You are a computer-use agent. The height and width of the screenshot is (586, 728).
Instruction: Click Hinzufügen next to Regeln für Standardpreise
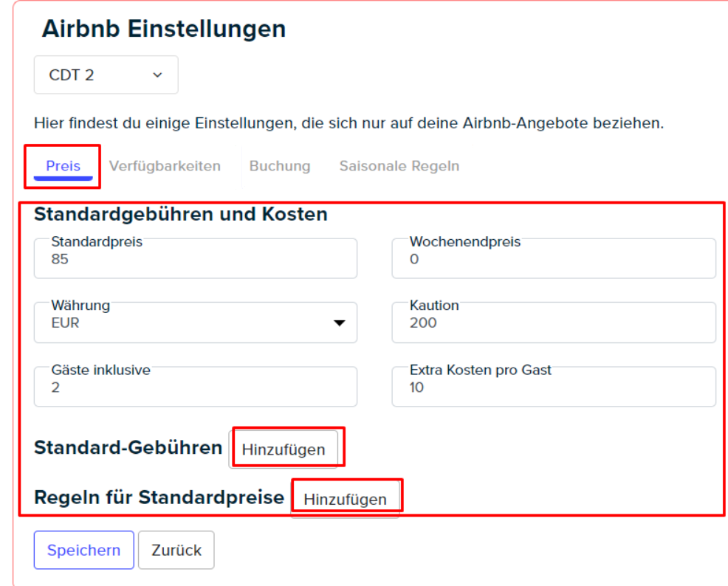(345, 499)
